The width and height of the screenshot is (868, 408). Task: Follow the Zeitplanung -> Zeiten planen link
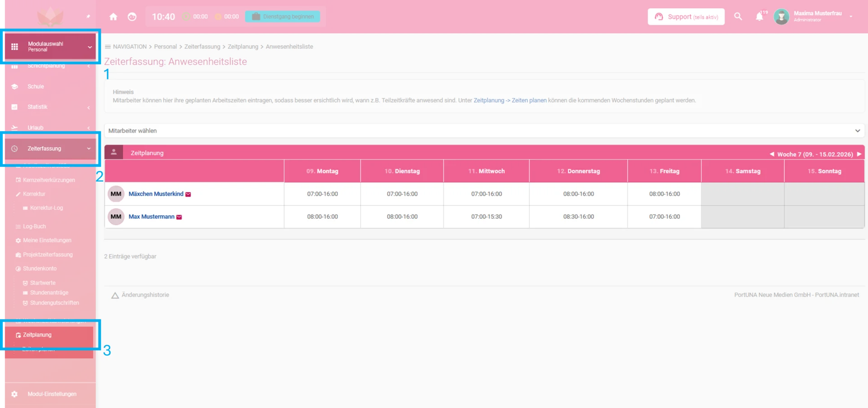tap(510, 100)
